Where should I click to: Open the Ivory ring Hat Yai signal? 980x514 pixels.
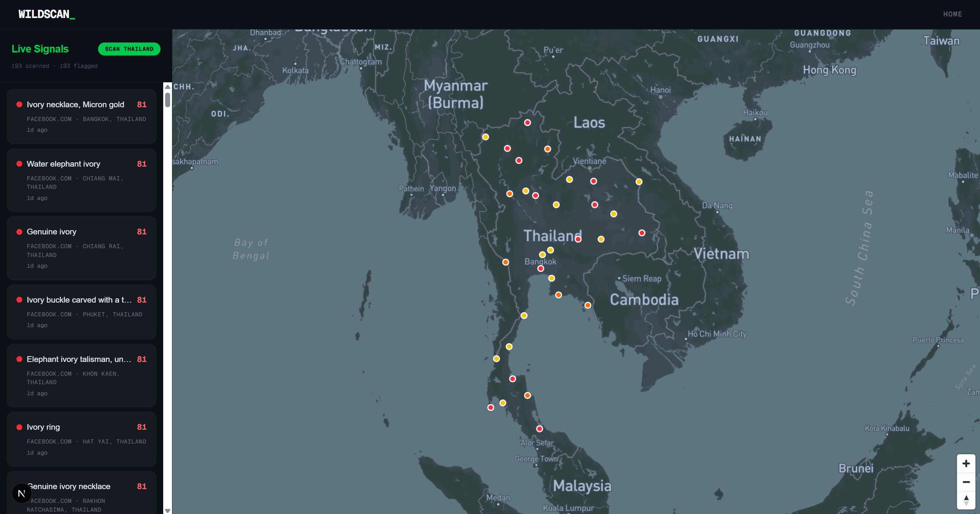click(82, 439)
